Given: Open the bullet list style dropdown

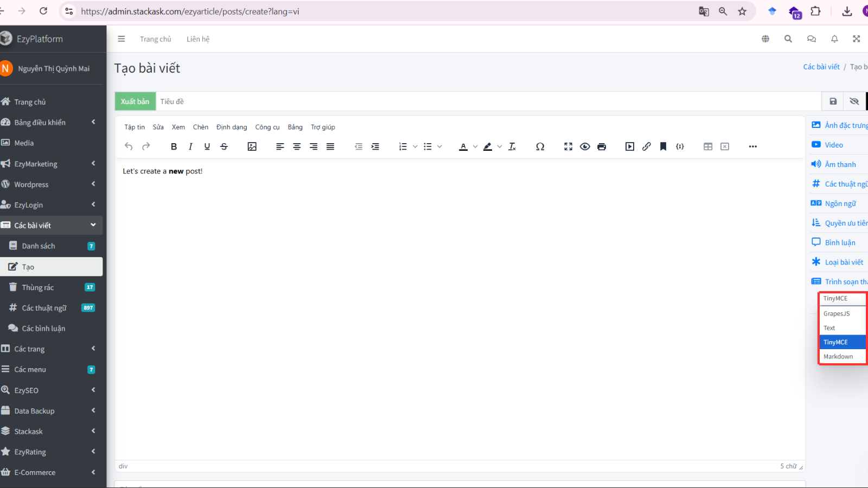Looking at the screenshot, I should (x=439, y=146).
